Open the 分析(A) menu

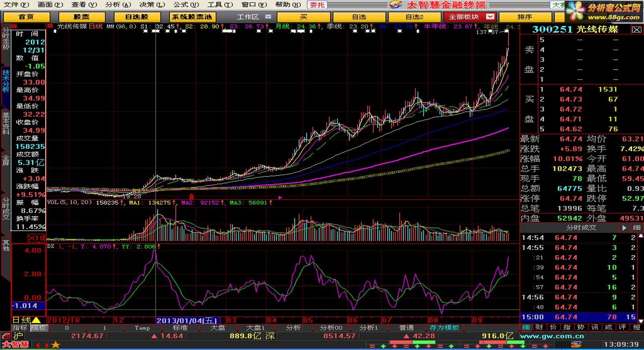coord(118,5)
